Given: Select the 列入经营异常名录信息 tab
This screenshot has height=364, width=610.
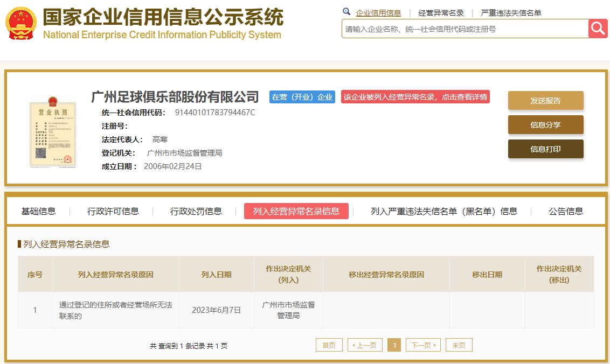Looking at the screenshot, I should [296, 211].
